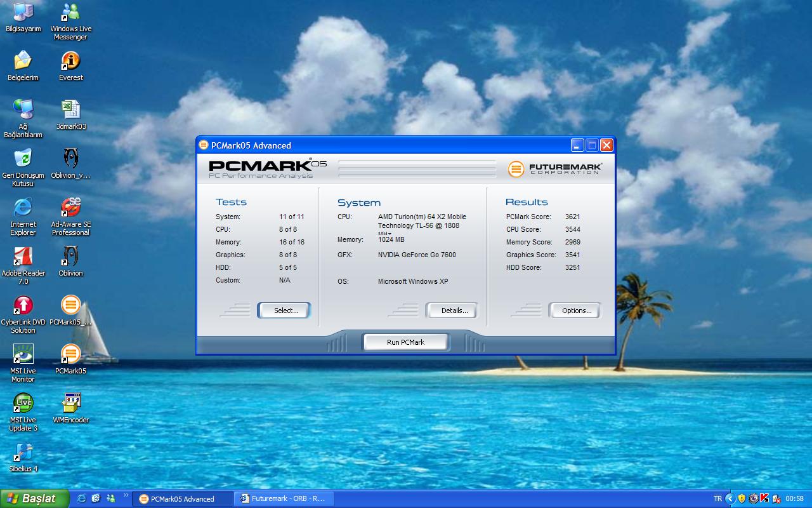
Task: Open Ağ Bağlantılarım desktop icon
Action: (x=23, y=119)
